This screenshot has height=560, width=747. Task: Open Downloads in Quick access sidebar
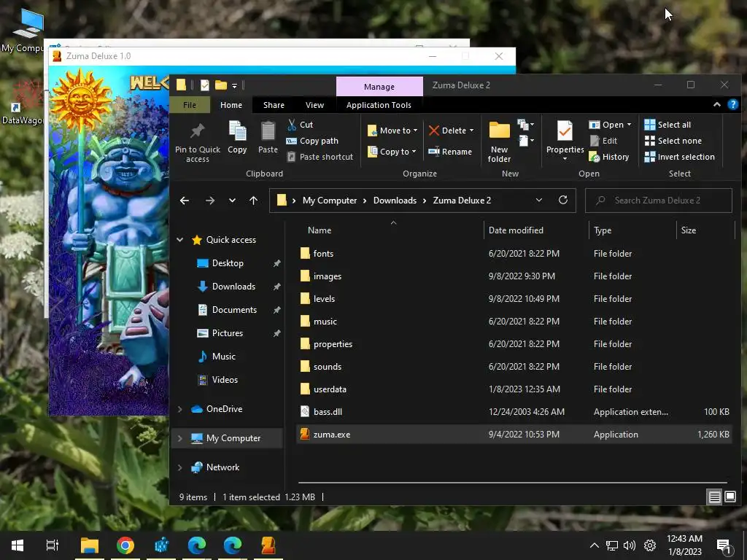click(233, 286)
